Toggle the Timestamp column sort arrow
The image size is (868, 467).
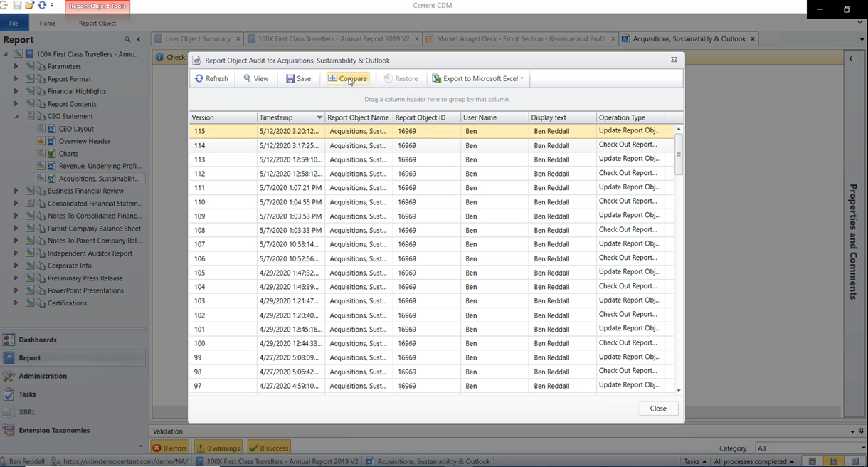319,117
